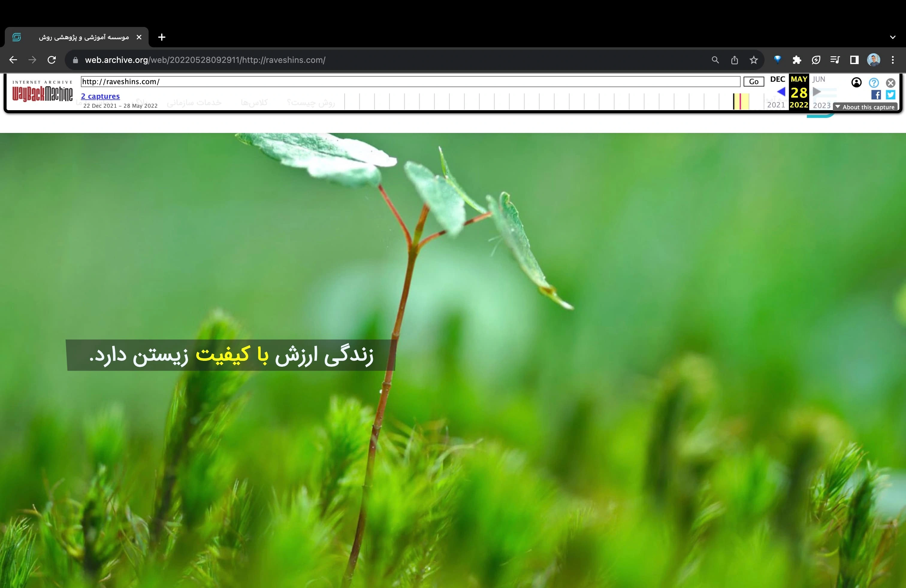The image size is (906, 588).
Task: Click the grey next-capture arrow
Action: click(x=816, y=92)
